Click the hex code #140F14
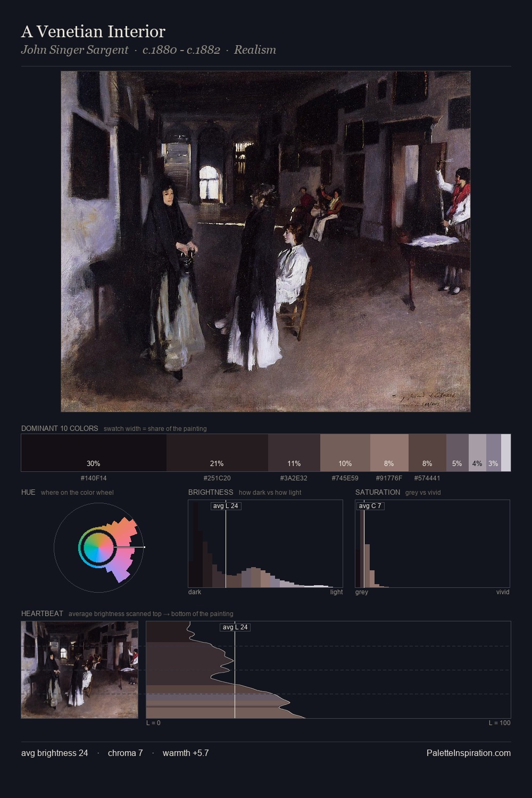This screenshot has height=798, width=532. pyautogui.click(x=94, y=478)
